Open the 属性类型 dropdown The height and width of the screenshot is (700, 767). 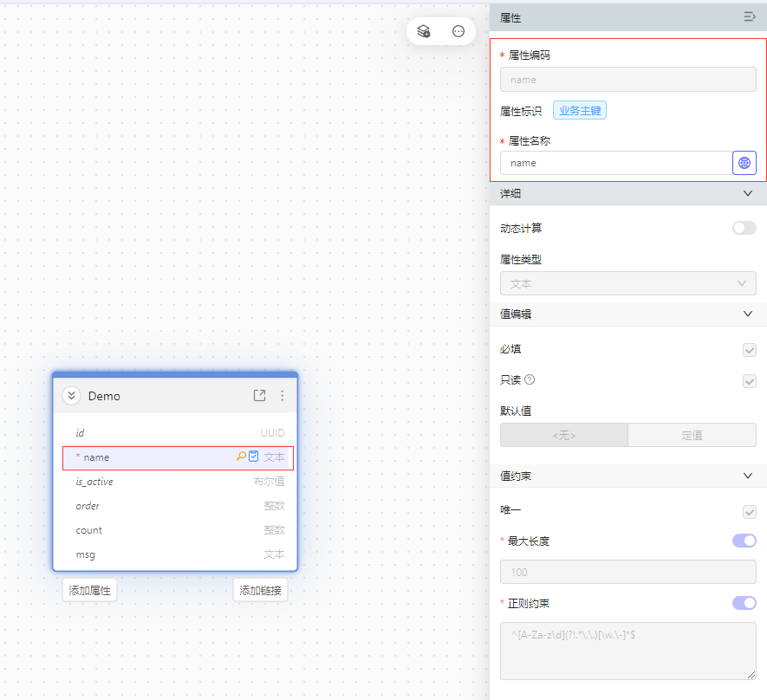[627, 283]
